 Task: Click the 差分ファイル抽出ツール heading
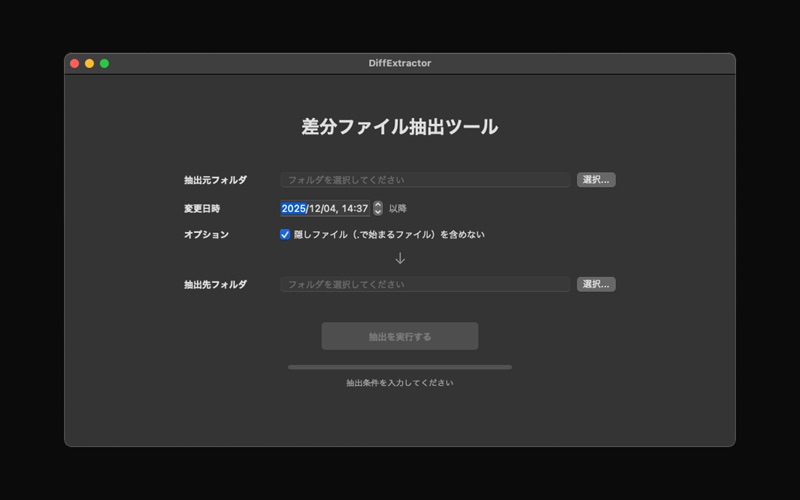pyautogui.click(x=399, y=127)
